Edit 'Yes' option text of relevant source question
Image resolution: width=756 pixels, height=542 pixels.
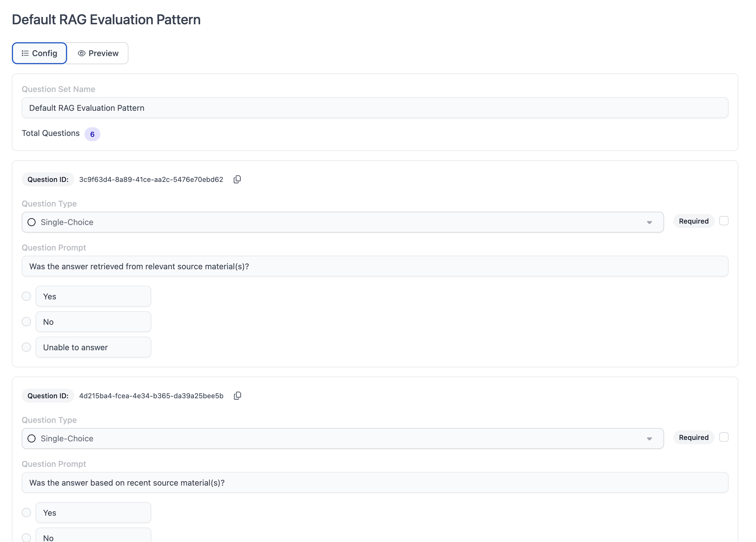click(x=93, y=296)
